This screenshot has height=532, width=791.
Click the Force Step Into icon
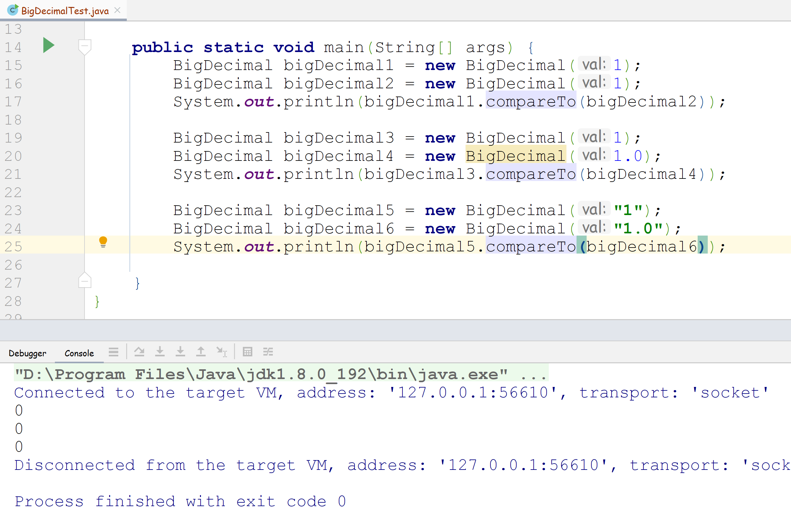tap(180, 352)
